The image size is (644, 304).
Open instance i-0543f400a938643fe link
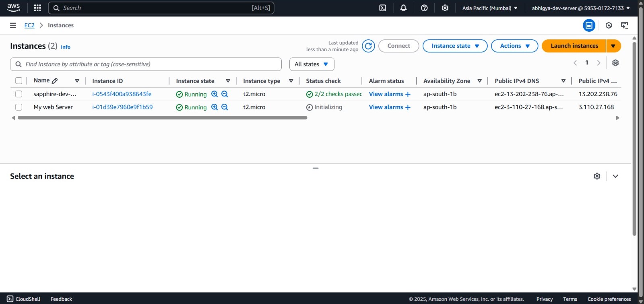pos(122,94)
